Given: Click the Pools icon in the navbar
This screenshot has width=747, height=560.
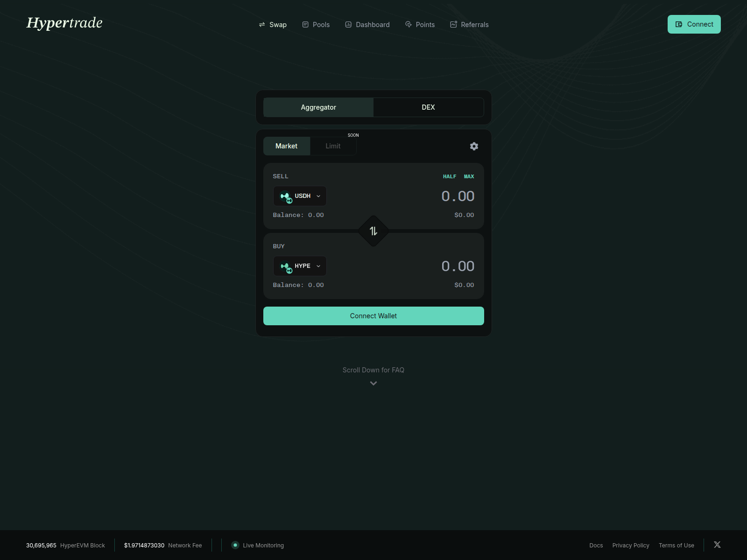Looking at the screenshot, I should (305, 24).
